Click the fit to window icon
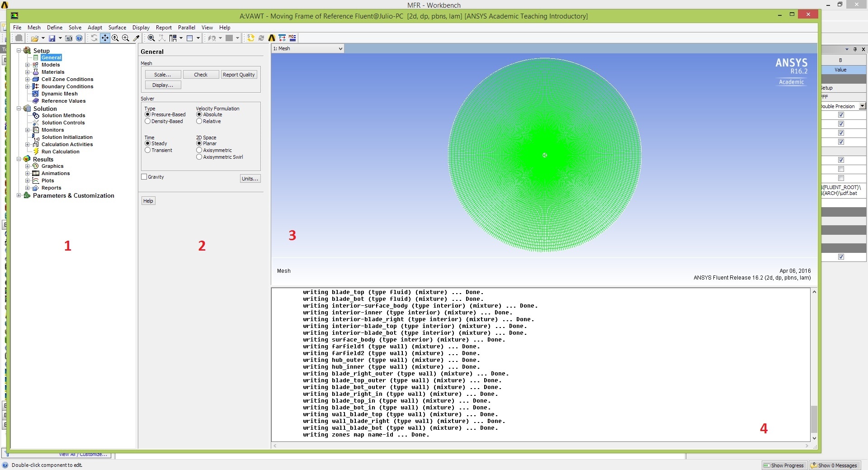The image size is (868, 470). click(151, 38)
